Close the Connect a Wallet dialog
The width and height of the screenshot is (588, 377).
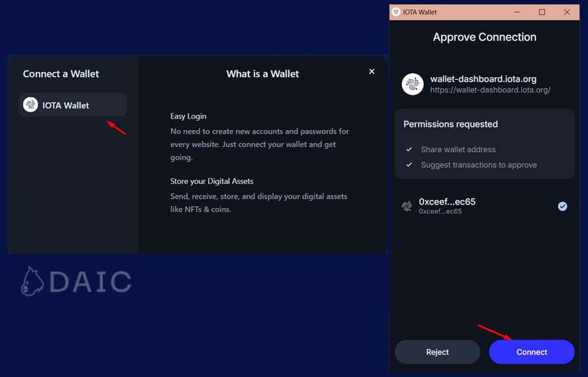(x=372, y=72)
